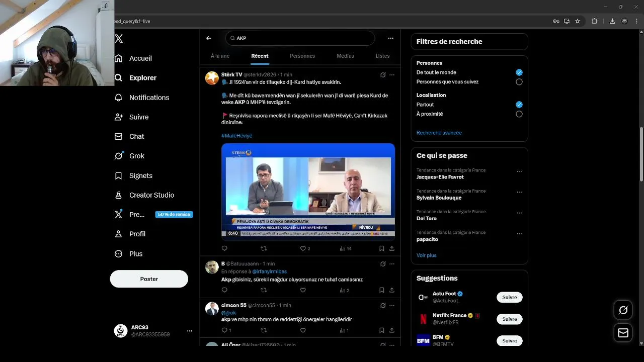Open the X logo home icon
Viewport: 644px width, 362px height.
coord(119,39)
